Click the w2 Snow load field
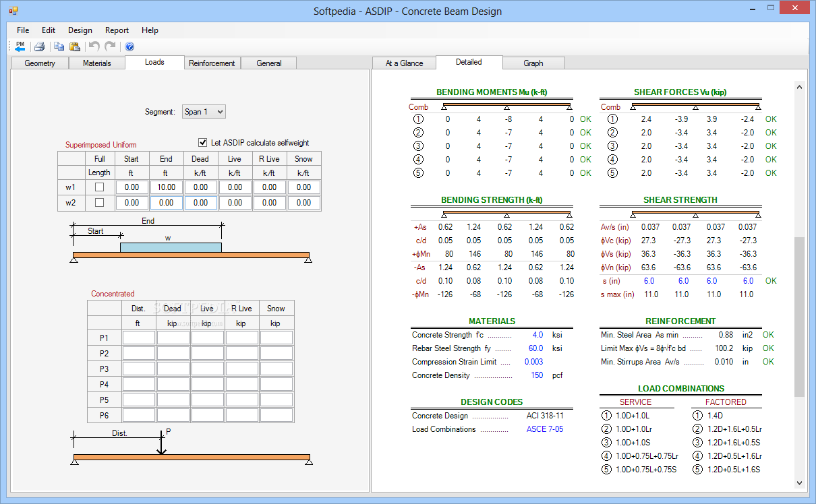Image resolution: width=816 pixels, height=504 pixels. click(304, 203)
